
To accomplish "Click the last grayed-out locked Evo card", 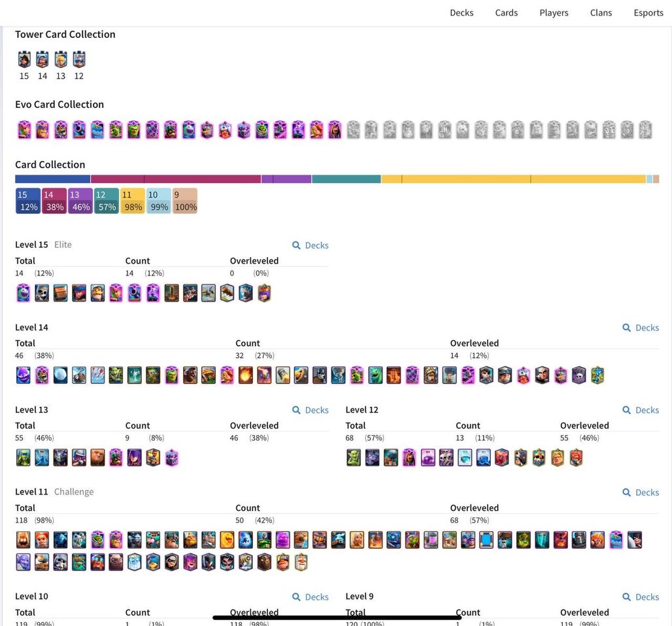I will coord(645,130).
